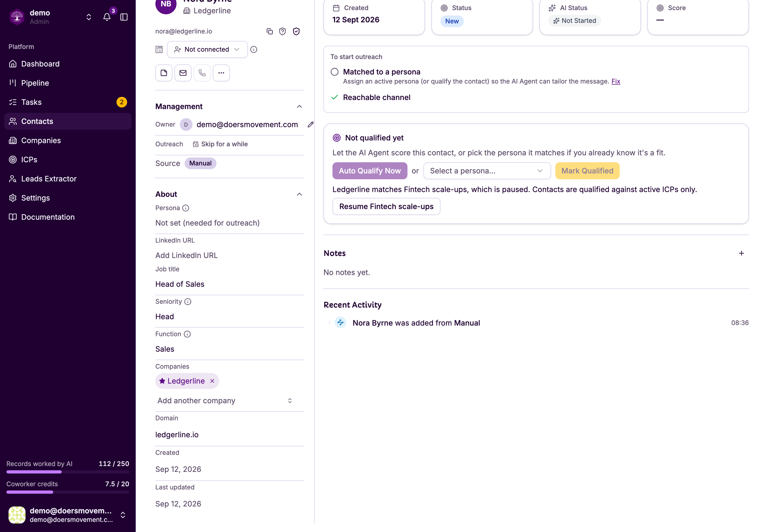The image size is (766, 532).
Task: Click the phone call action icon
Action: click(202, 73)
